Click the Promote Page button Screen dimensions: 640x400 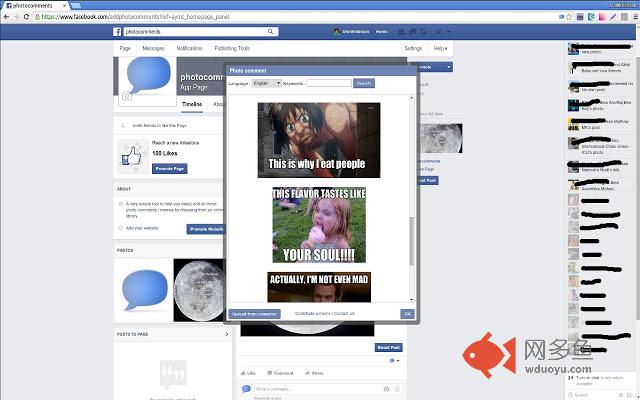pyautogui.click(x=169, y=169)
